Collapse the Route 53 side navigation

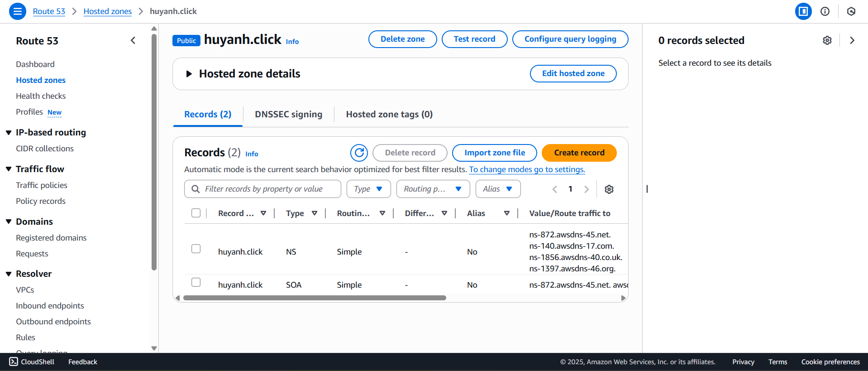point(133,40)
